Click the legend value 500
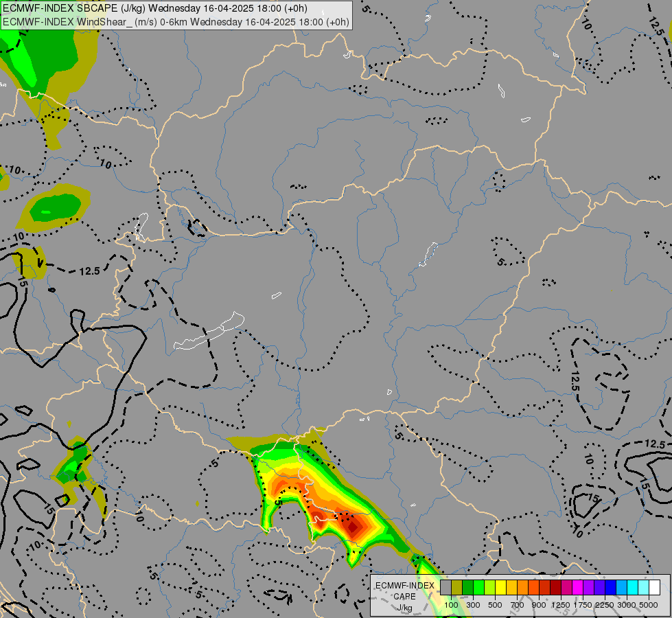This screenshot has height=618, width=672. click(495, 605)
